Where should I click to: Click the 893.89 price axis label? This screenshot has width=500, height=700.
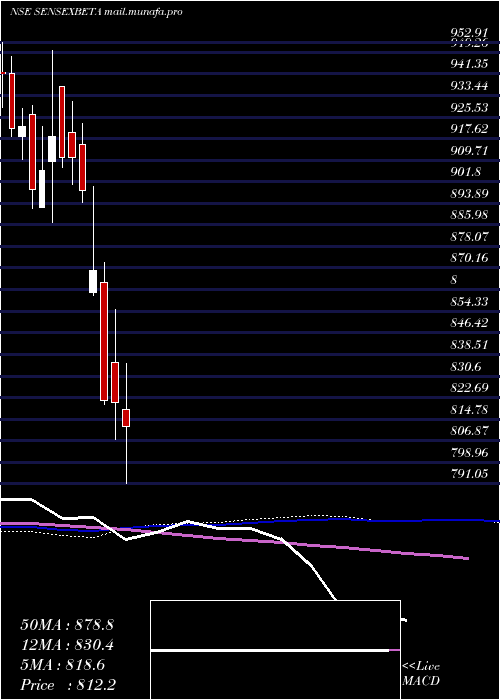point(469,193)
